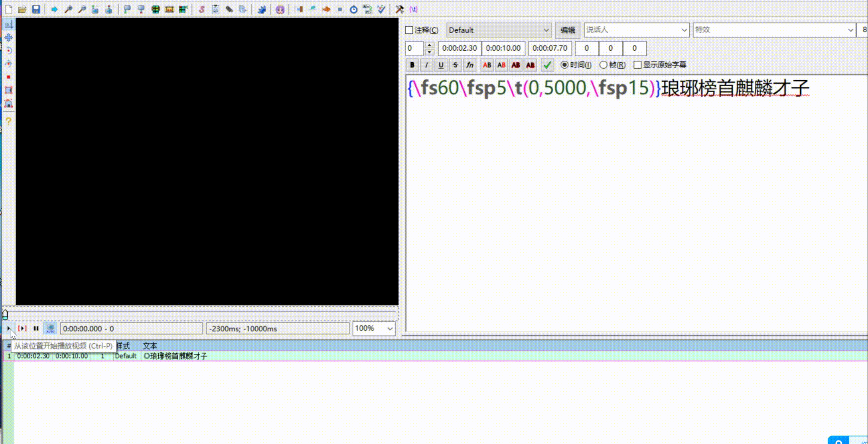Click the fn font name button

(x=470, y=65)
